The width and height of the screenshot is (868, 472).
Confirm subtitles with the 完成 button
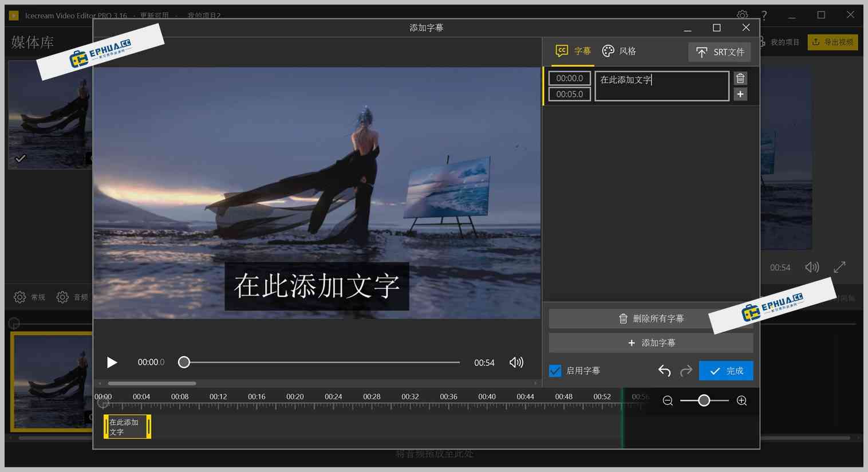[725, 371]
